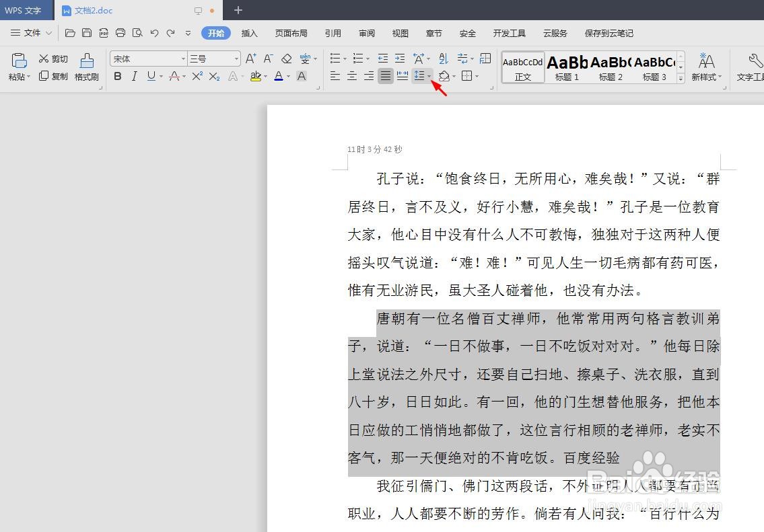
Task: Expand the underline style dropdown arrow
Action: 161,76
